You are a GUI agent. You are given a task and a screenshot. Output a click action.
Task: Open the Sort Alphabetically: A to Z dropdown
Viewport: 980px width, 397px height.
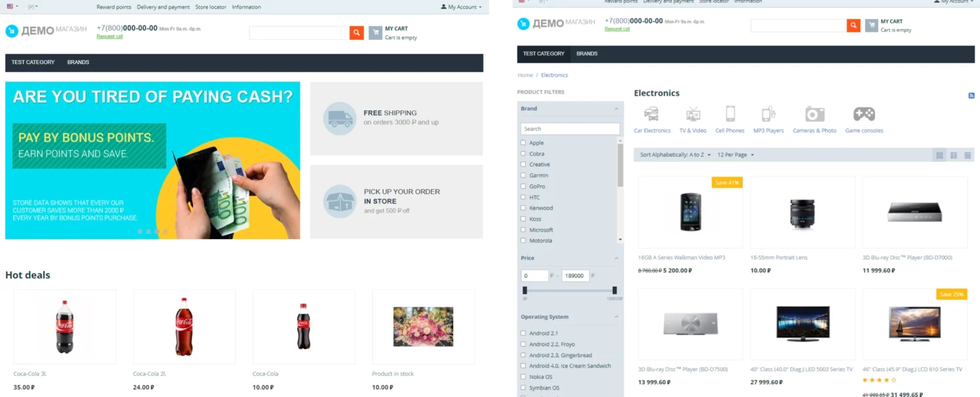pyautogui.click(x=675, y=155)
